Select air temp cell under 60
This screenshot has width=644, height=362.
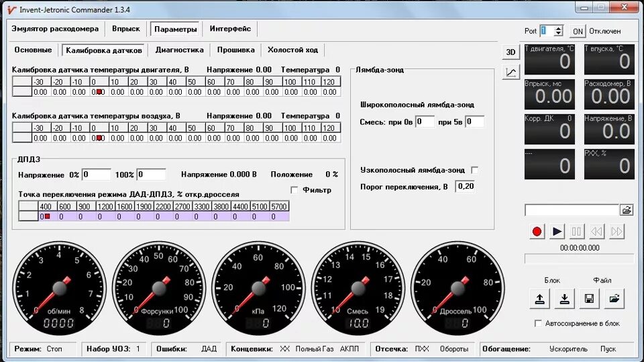[x=215, y=138]
